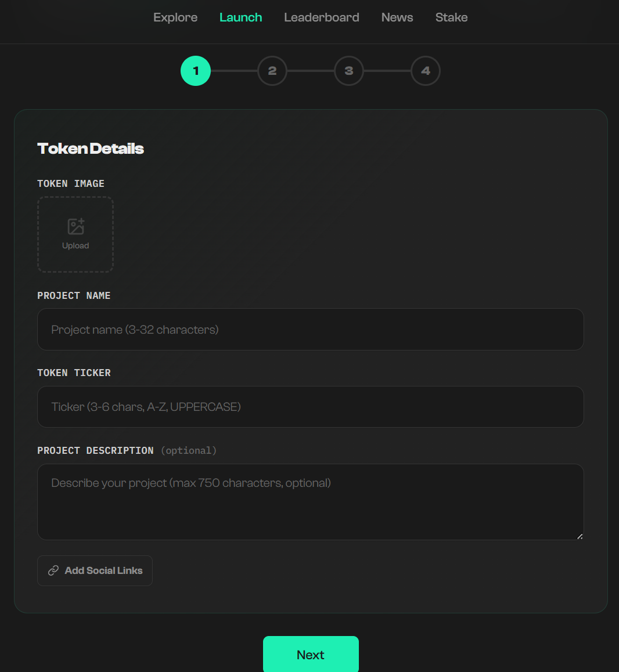Select step 3 in progress indicator
The height and width of the screenshot is (672, 619).
tap(349, 71)
